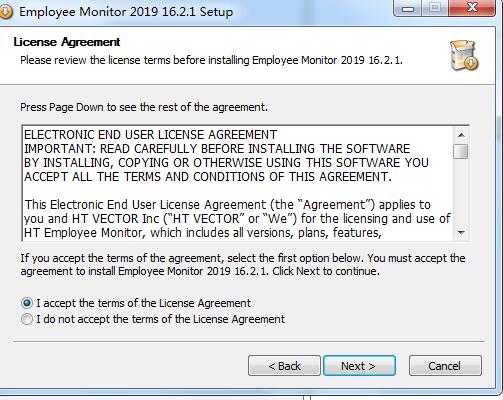This screenshot has height=400, width=503.
Task: Click the scrollbar track below the thumb
Action: (x=461, y=192)
